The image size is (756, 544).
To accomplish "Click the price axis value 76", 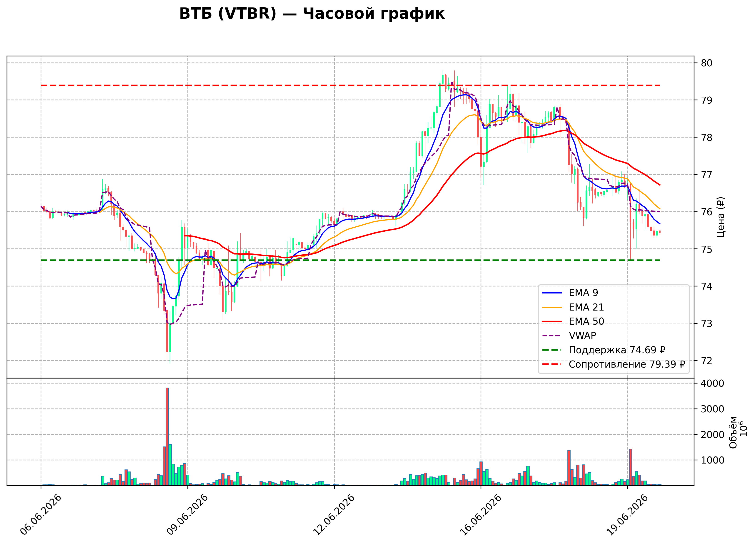I will coord(706,212).
